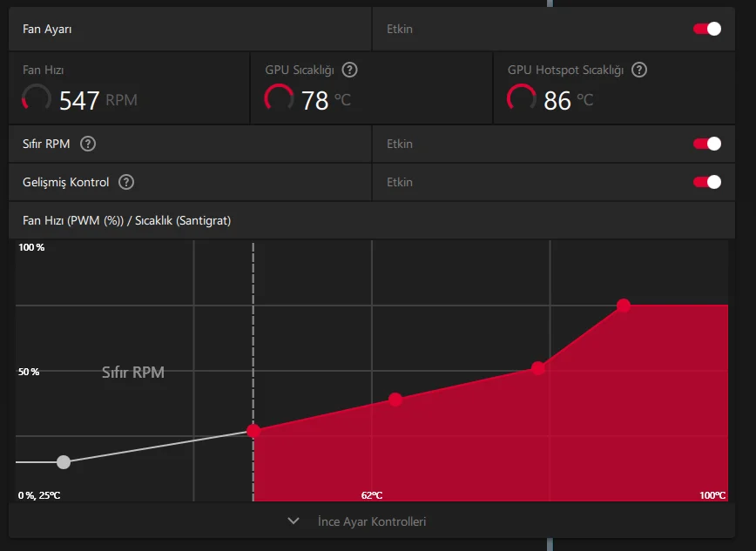This screenshot has width=756, height=551.
Task: Open help for GPU Hotspot Sıcaklığı
Action: 639,70
